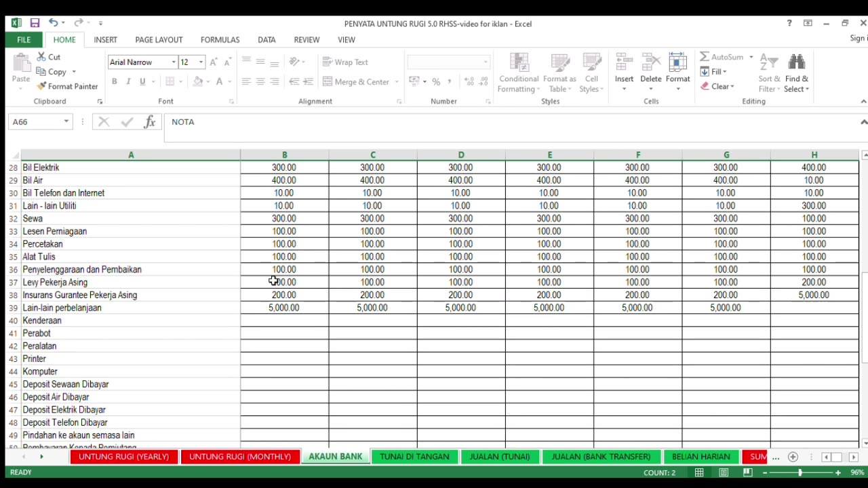Save the workbook using the floppy icon
The width and height of the screenshot is (868, 488).
click(x=35, y=23)
